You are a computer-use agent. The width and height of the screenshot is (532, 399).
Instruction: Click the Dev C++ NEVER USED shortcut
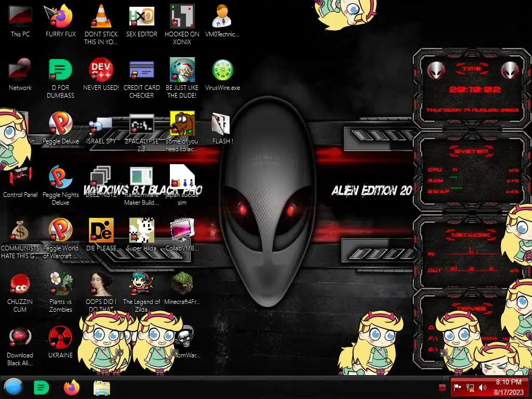click(x=101, y=70)
